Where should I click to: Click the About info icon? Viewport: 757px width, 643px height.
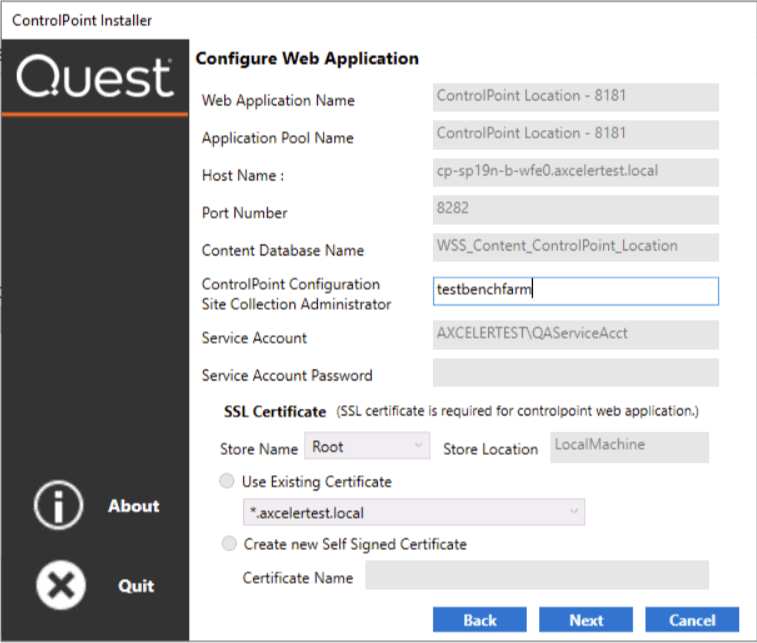pyautogui.click(x=60, y=506)
